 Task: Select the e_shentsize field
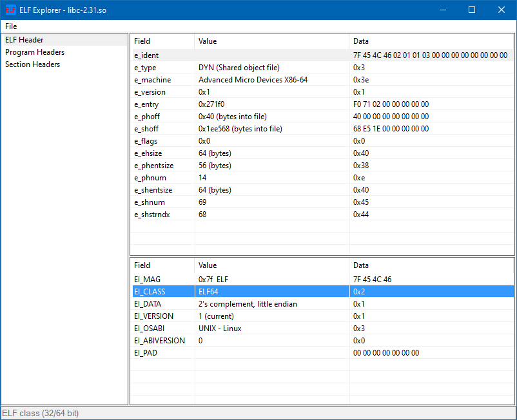pyautogui.click(x=153, y=190)
